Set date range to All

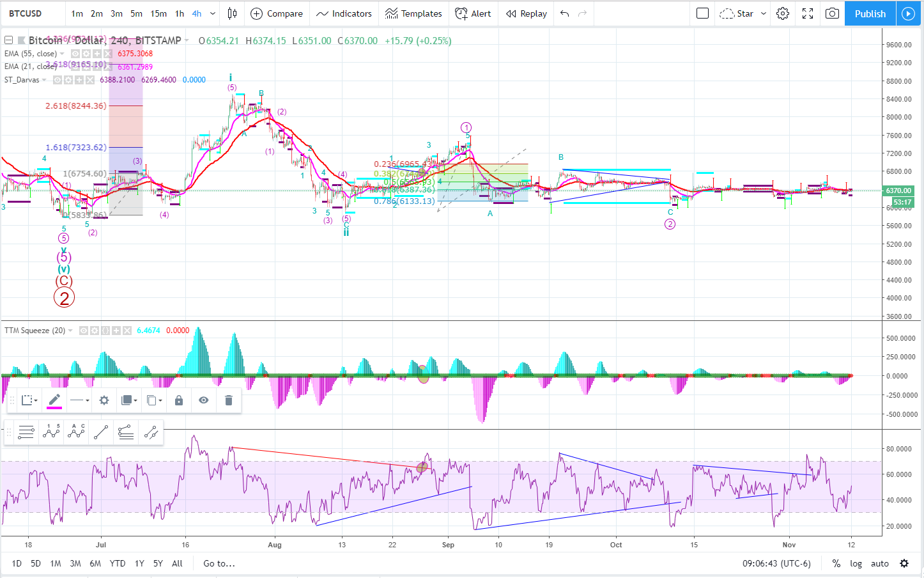coord(177,563)
